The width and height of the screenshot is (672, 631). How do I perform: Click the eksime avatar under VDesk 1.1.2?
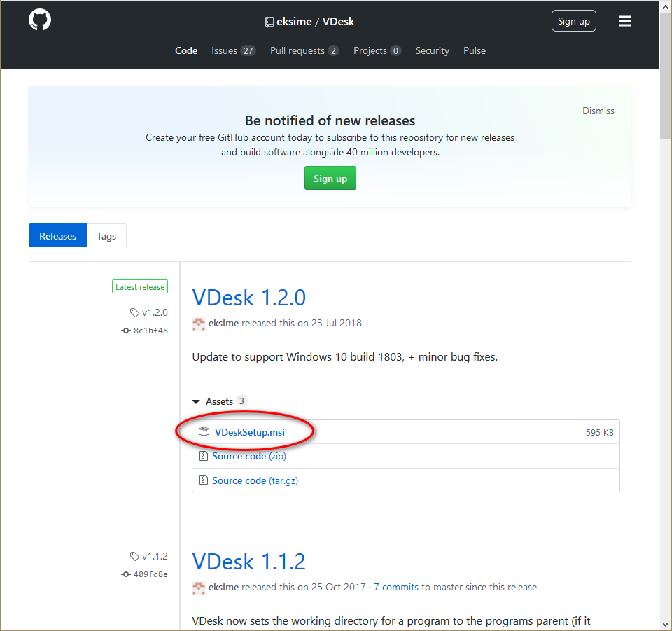tap(199, 587)
